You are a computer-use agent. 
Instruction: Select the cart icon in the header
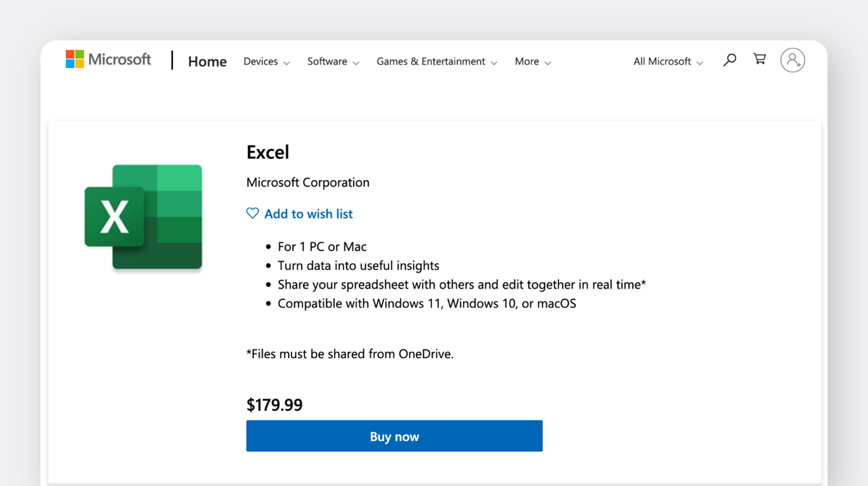tap(759, 59)
